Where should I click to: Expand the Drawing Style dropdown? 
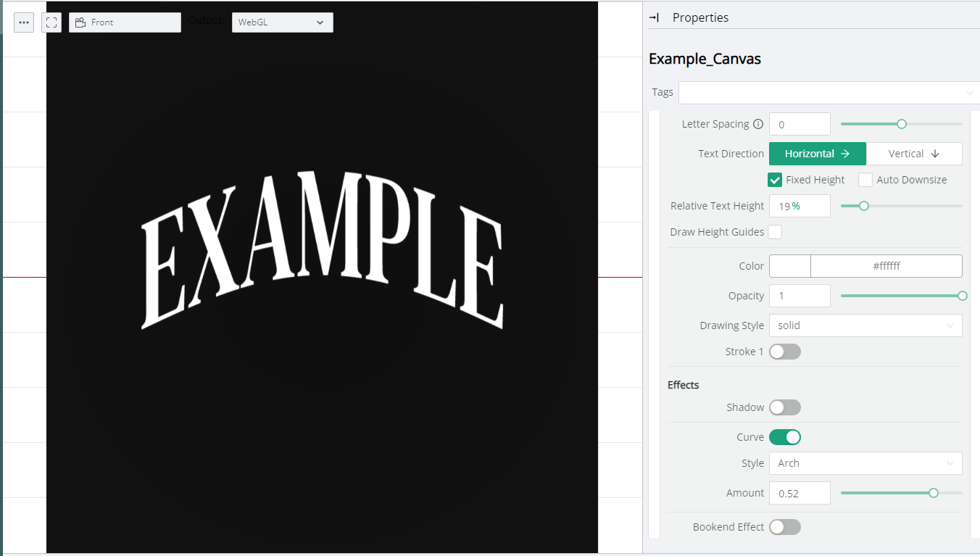865,325
